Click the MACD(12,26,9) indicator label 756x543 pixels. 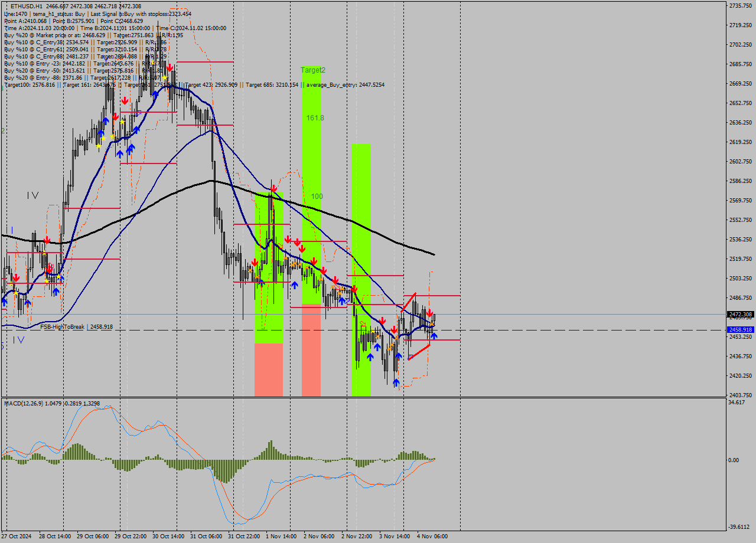point(52,404)
